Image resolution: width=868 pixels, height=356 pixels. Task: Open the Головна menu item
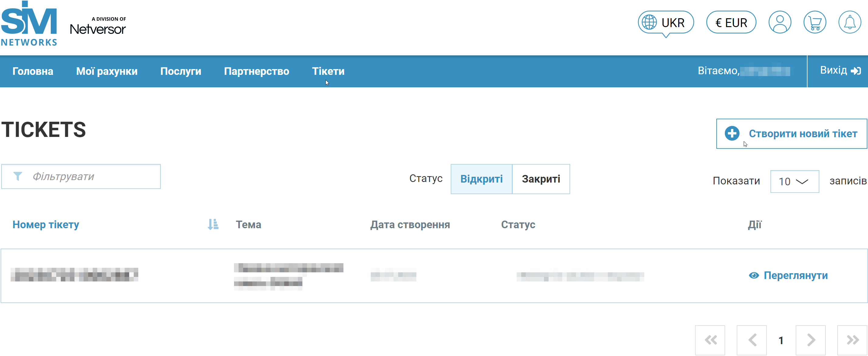[33, 71]
